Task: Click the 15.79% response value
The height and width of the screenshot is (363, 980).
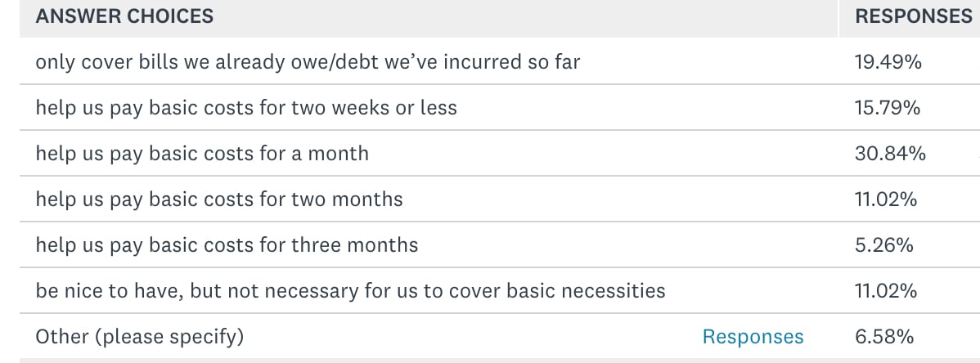Action: [x=887, y=107]
